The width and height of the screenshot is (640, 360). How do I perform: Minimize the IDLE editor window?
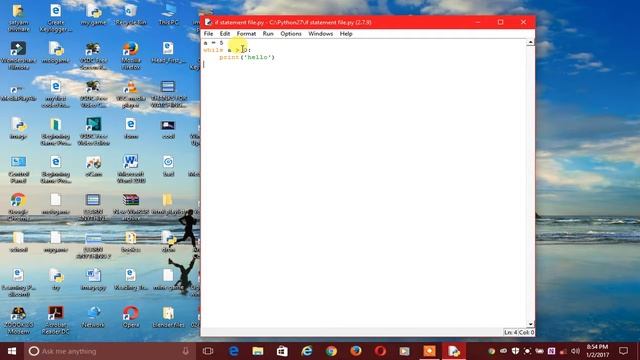pyautogui.click(x=478, y=22)
